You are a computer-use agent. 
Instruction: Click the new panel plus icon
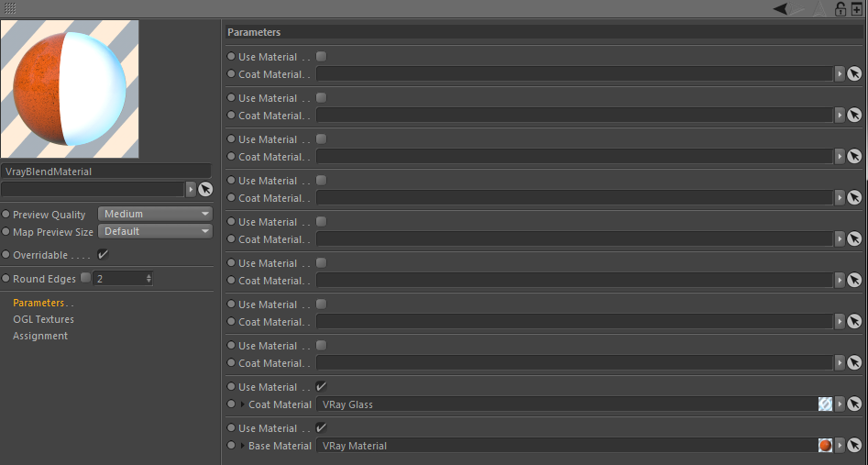pyautogui.click(x=856, y=9)
